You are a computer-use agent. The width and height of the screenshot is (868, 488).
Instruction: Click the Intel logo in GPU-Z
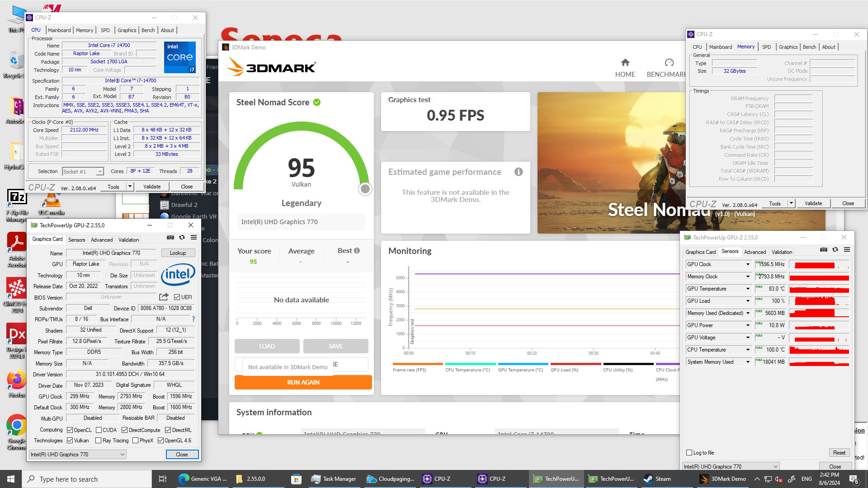click(178, 274)
